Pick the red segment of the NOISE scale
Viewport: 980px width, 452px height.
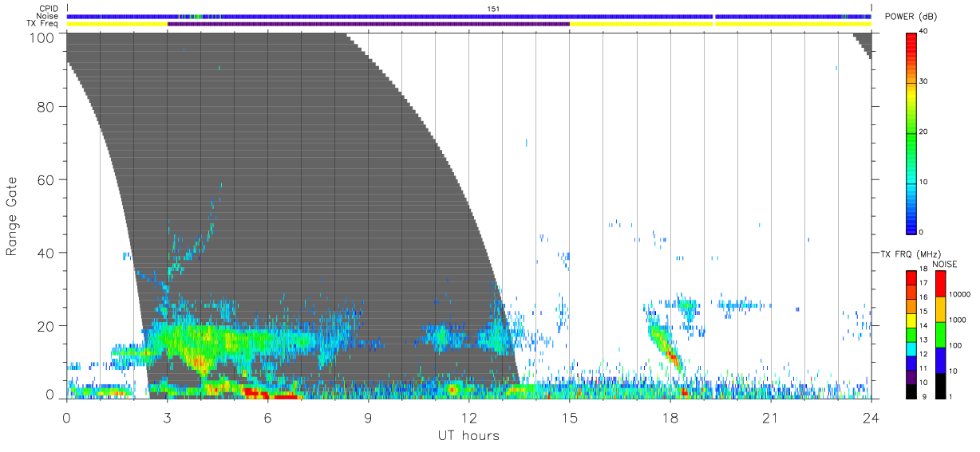(940, 284)
